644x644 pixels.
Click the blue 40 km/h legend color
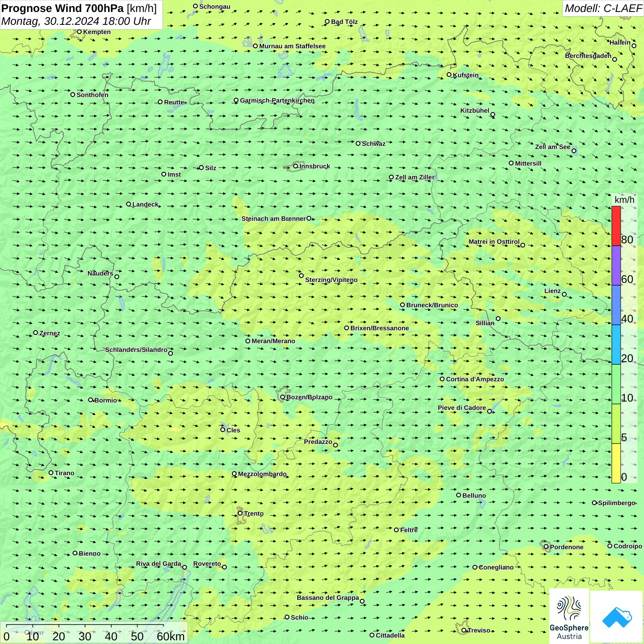(616, 305)
